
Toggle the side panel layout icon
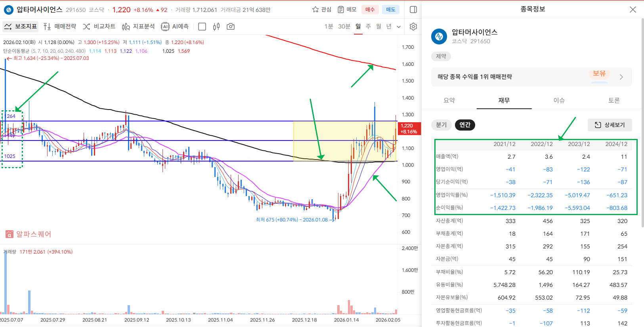click(x=413, y=10)
